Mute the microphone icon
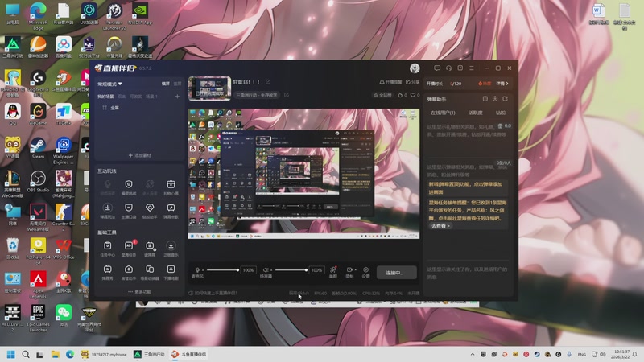This screenshot has height=362, width=644. point(197,269)
